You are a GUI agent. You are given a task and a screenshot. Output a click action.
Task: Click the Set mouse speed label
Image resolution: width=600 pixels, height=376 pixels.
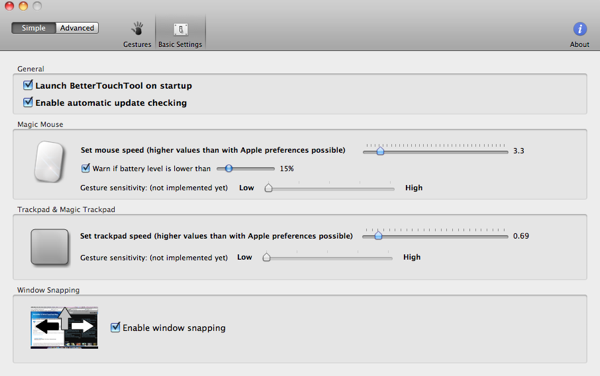point(213,150)
